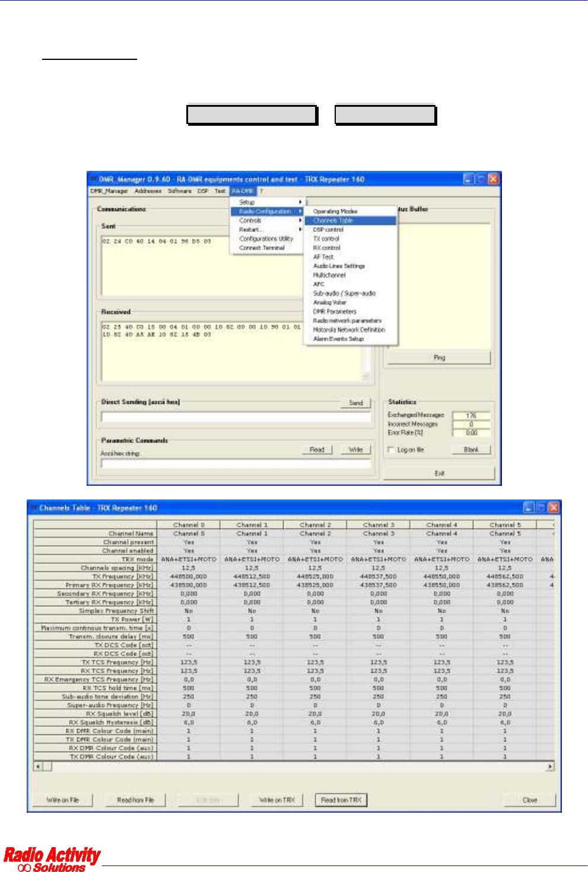Select AF Test in submenu
The width and height of the screenshot is (588, 872).
coord(351,257)
